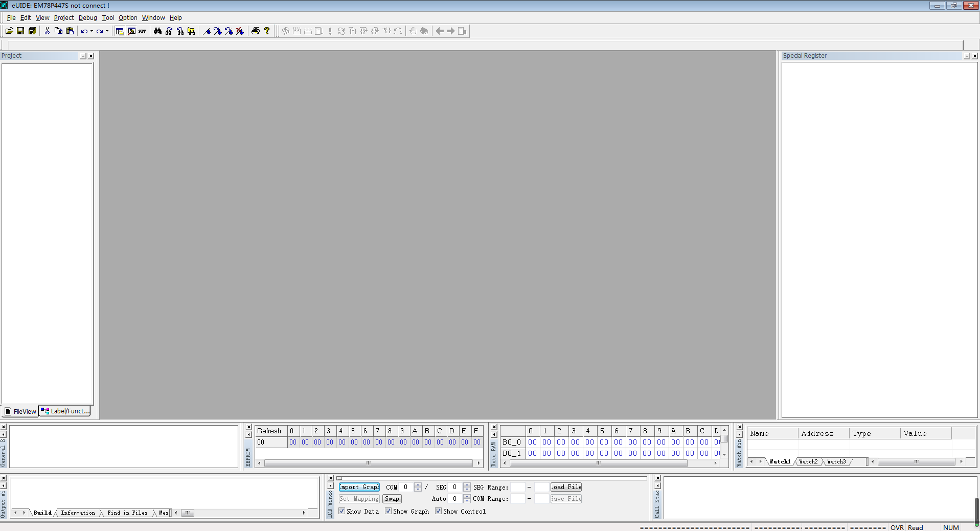This screenshot has height=531, width=980.
Task: Click the first SEG Range input field
Action: [x=518, y=487]
